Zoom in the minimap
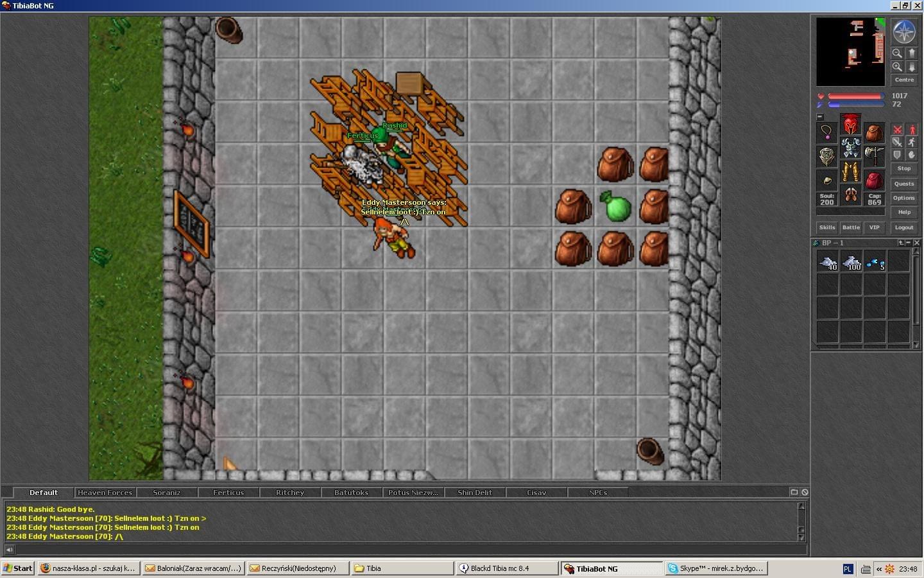The height and width of the screenshot is (578, 924). pyautogui.click(x=897, y=67)
